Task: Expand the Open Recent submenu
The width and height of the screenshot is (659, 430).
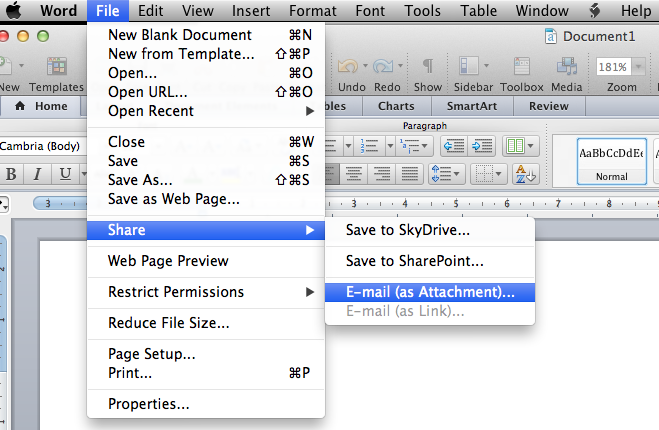Action: [x=206, y=111]
